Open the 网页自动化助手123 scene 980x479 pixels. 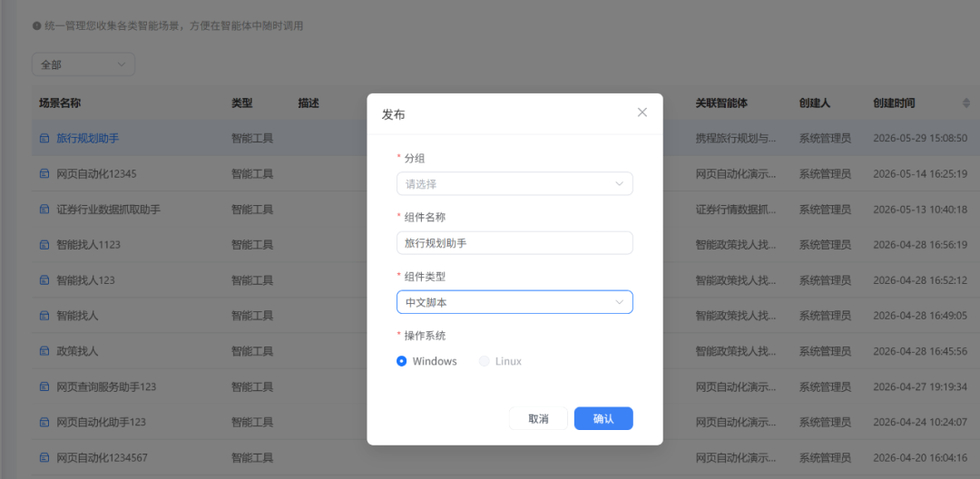pyautogui.click(x=101, y=422)
